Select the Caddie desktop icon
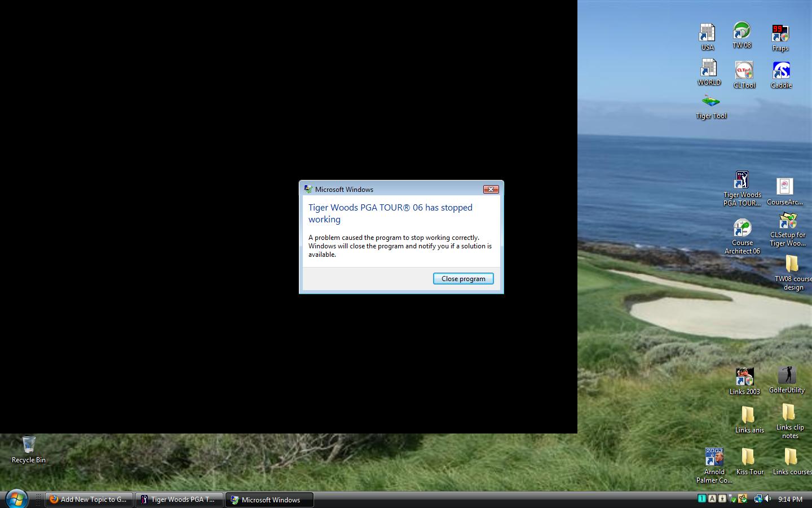This screenshot has height=508, width=812. (x=781, y=75)
